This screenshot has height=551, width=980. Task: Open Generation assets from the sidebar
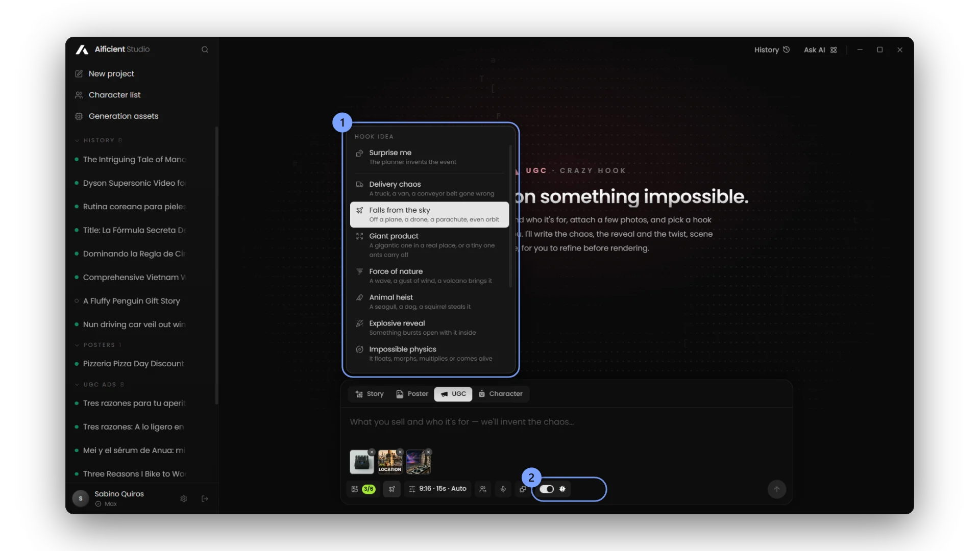click(x=117, y=116)
